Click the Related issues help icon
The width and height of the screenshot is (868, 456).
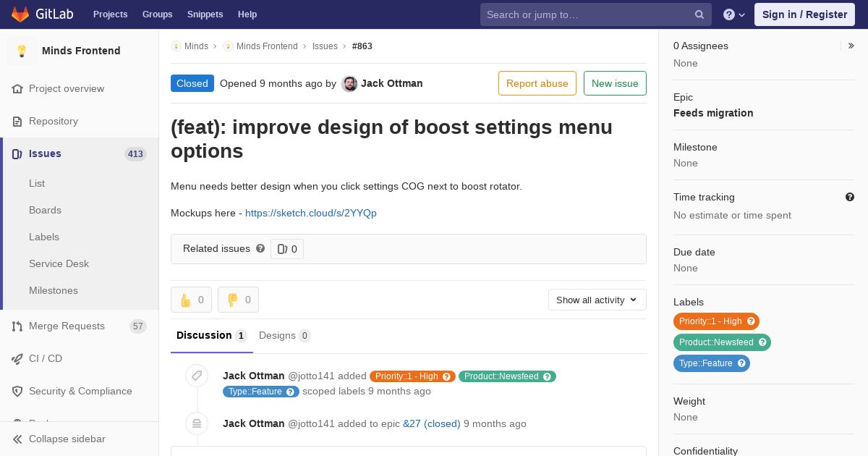point(260,248)
